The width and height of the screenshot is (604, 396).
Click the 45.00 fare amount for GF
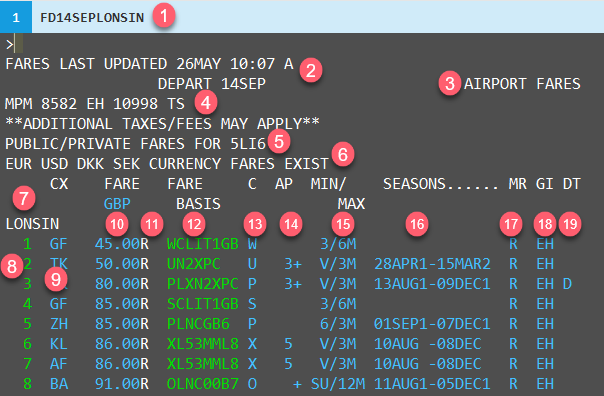click(x=117, y=244)
